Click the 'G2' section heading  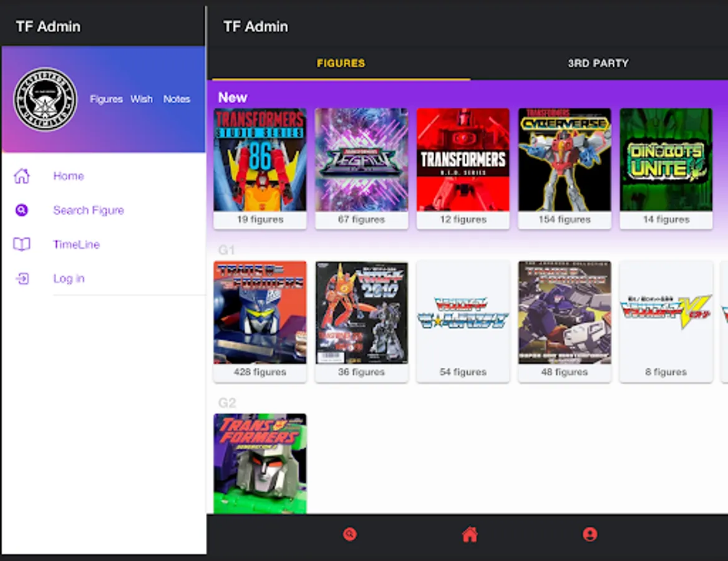[x=227, y=403]
